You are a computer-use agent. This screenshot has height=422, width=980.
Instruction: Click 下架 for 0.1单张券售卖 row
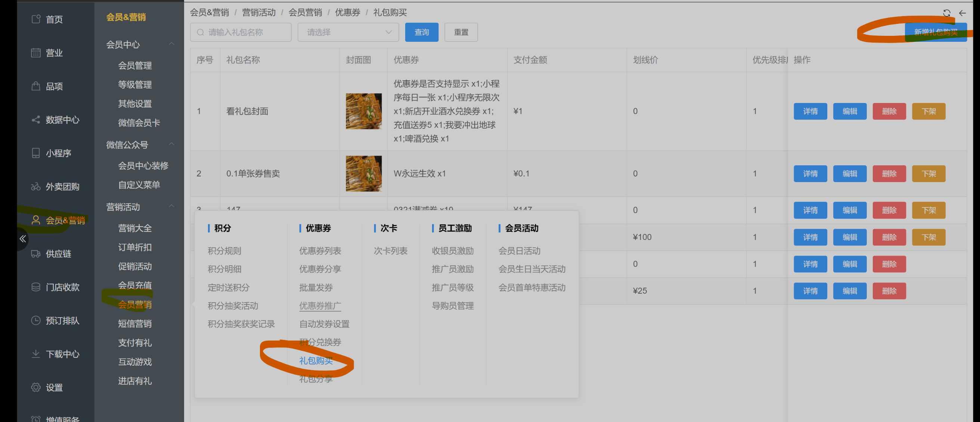(929, 174)
